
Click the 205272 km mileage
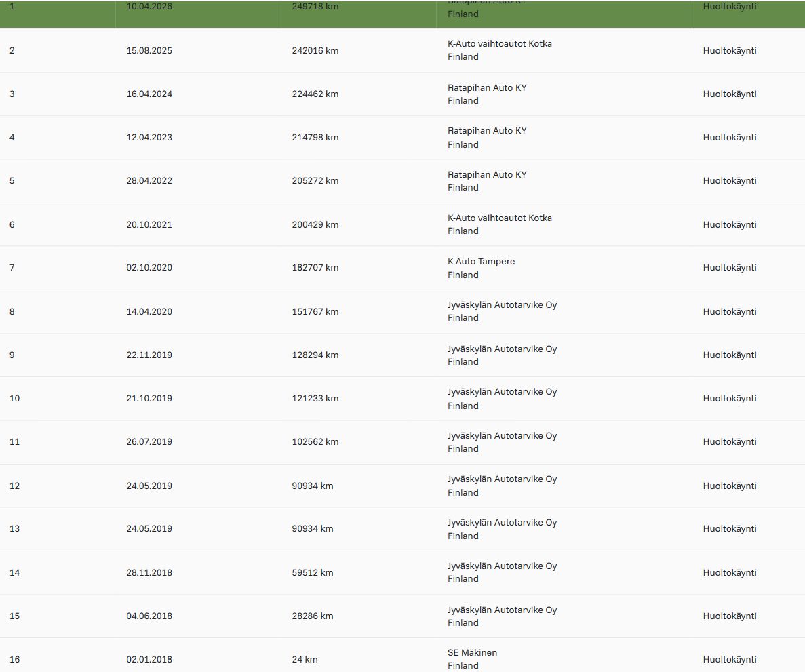[315, 180]
